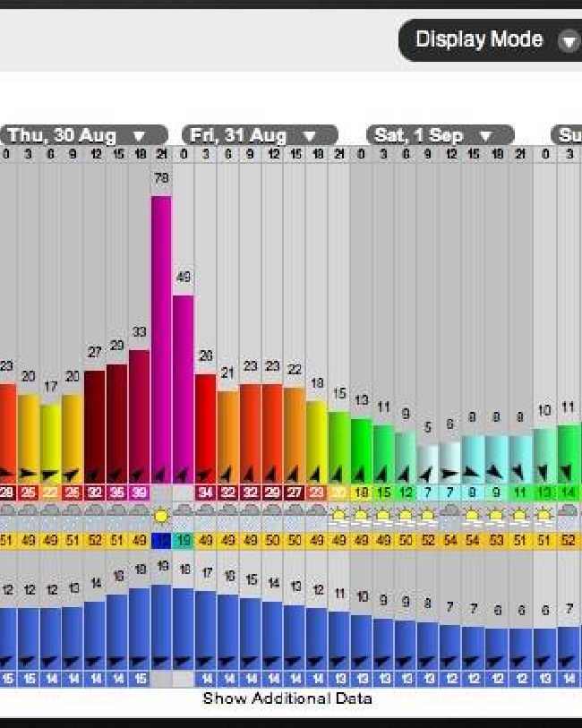Expand the Fri, 31 Aug day dropdown
This screenshot has height=728, width=582.
coord(309,136)
